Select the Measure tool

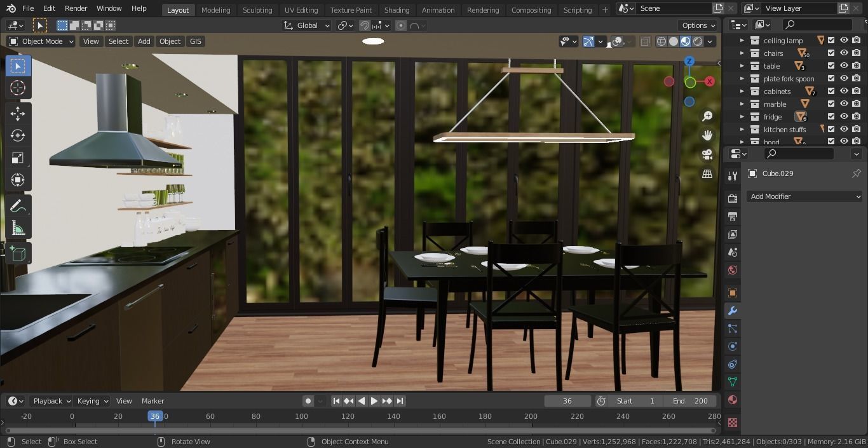tap(18, 229)
